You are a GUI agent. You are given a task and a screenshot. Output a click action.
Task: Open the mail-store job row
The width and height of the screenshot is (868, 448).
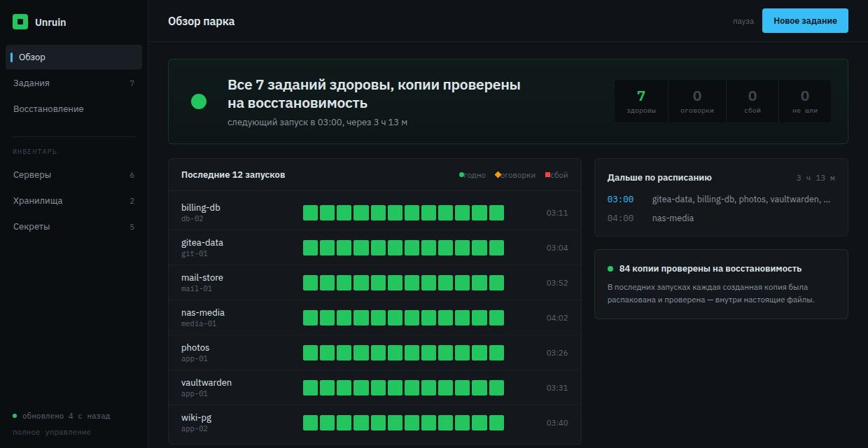coord(374,283)
